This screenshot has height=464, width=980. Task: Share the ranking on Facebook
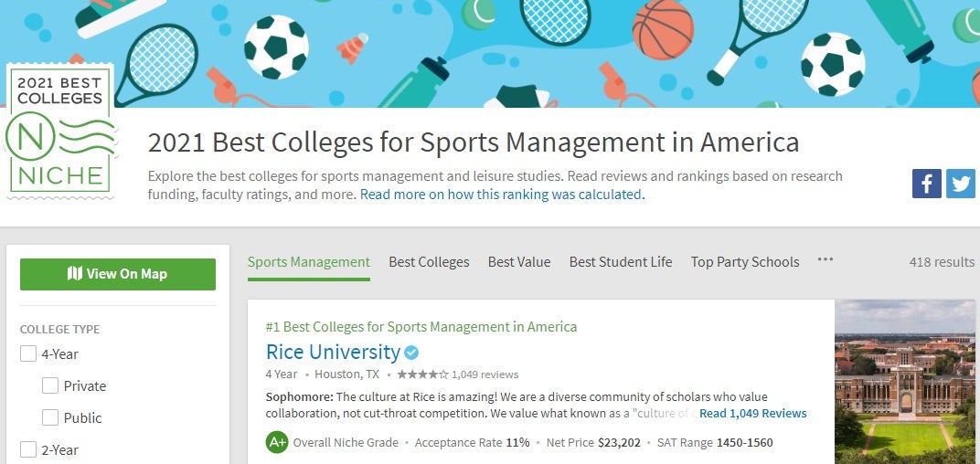(x=926, y=184)
